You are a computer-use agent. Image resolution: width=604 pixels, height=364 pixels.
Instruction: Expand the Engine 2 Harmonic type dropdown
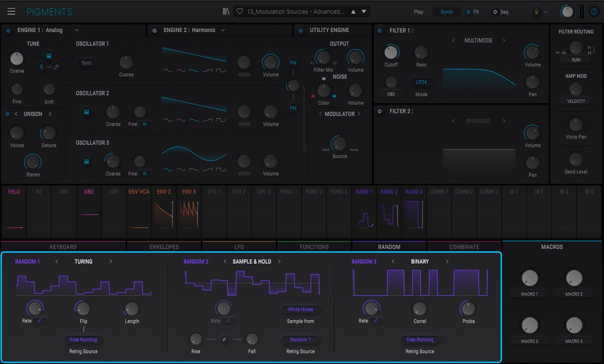tap(223, 30)
